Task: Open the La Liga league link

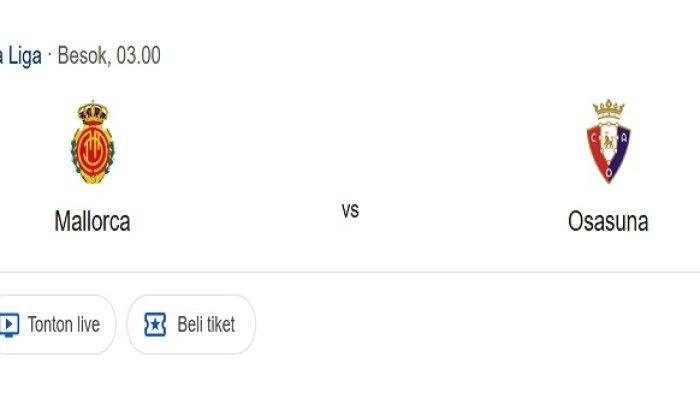Action: coord(21,56)
